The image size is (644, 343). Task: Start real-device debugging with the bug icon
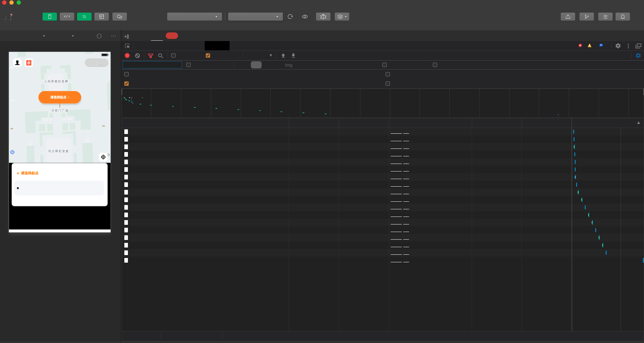tap(323, 17)
